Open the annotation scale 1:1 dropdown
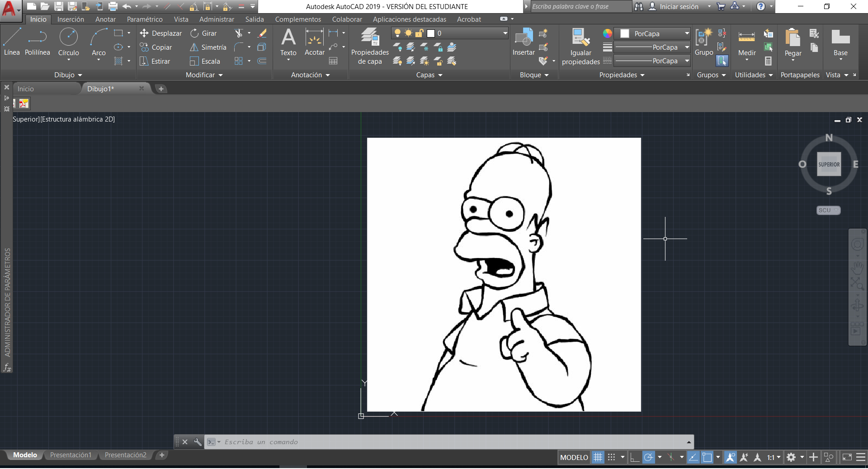868x469 pixels. (x=774, y=457)
